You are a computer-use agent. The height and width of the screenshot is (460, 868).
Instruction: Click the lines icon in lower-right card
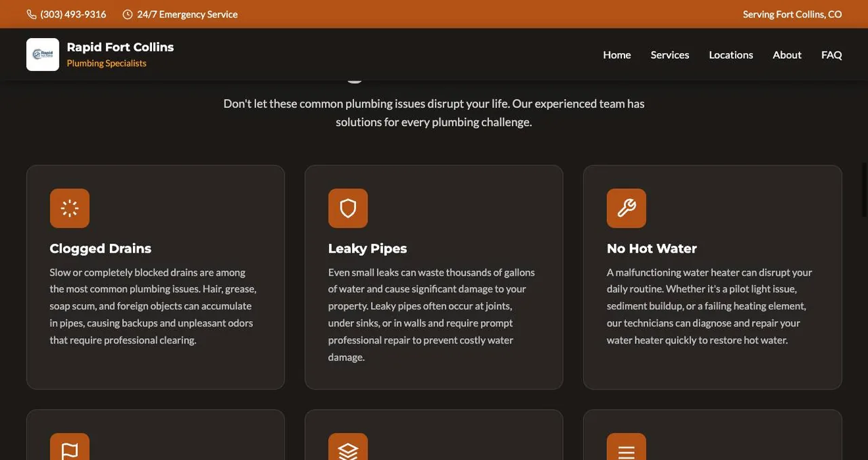coord(627,447)
